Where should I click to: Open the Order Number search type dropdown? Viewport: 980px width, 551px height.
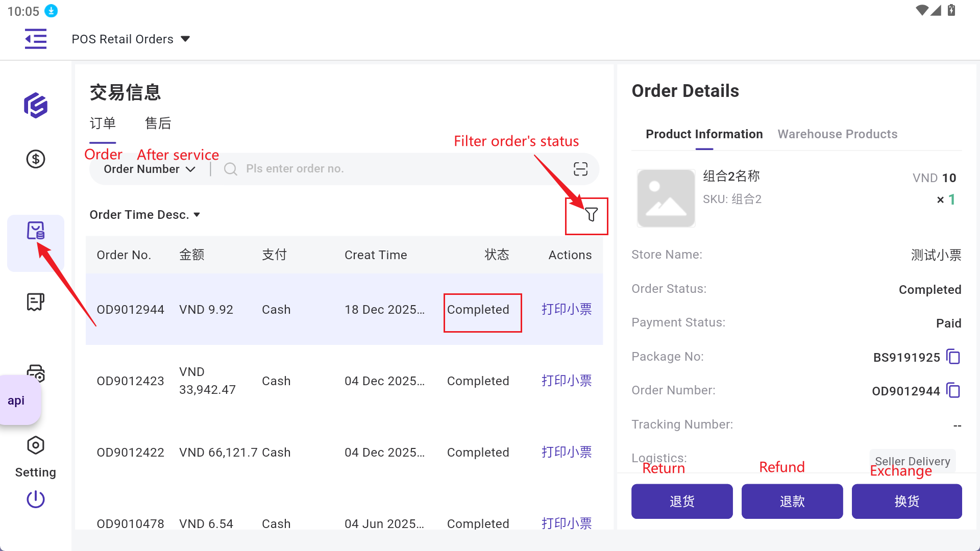pos(149,169)
